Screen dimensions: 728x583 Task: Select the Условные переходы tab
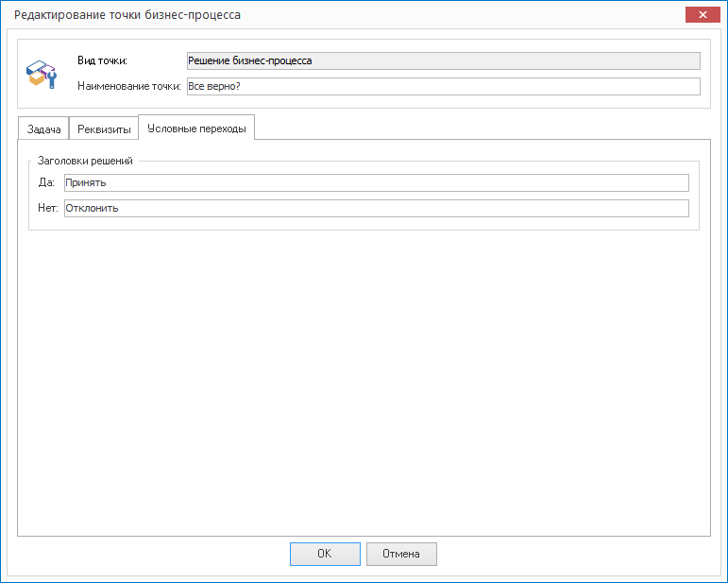click(x=196, y=128)
